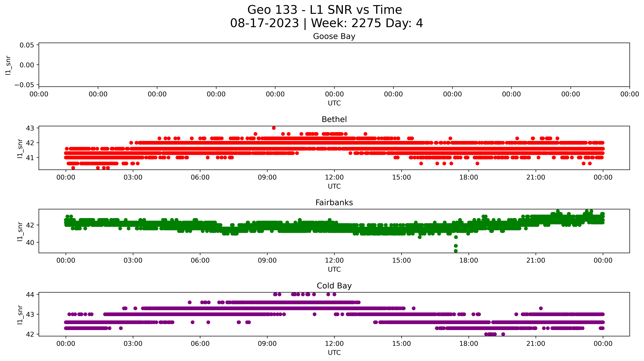Click the UTC label under Bethel plot
This screenshot has height=361, width=644.
334,186
